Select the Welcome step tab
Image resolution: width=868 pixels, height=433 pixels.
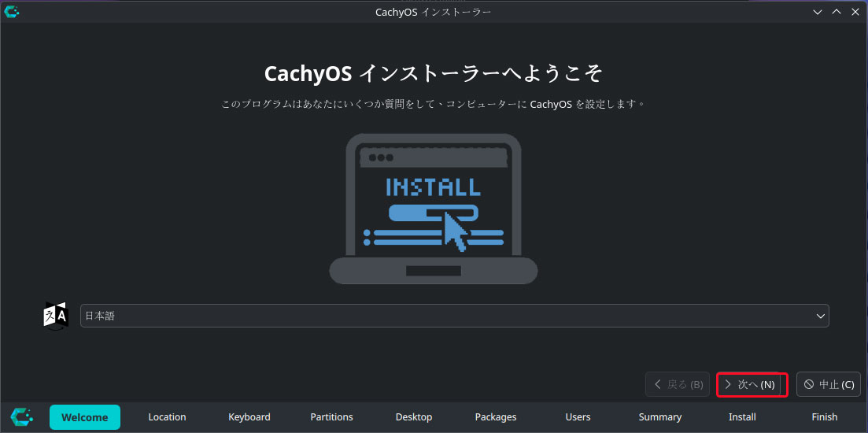pos(85,417)
